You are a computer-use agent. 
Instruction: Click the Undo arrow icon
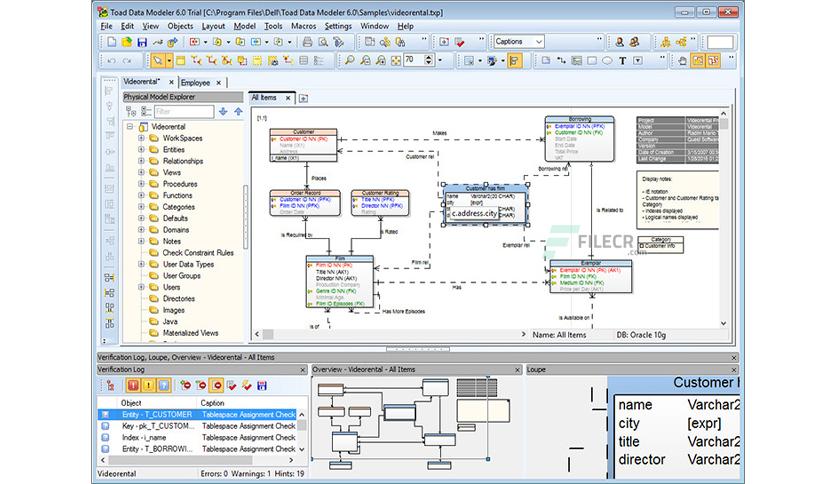pyautogui.click(x=111, y=61)
